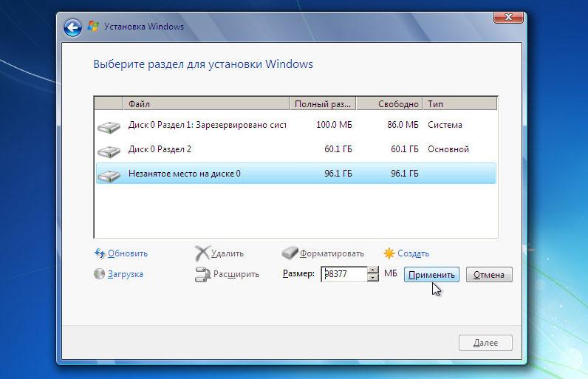Increase size with the spinner up arrow
588x379 pixels.
373,270
